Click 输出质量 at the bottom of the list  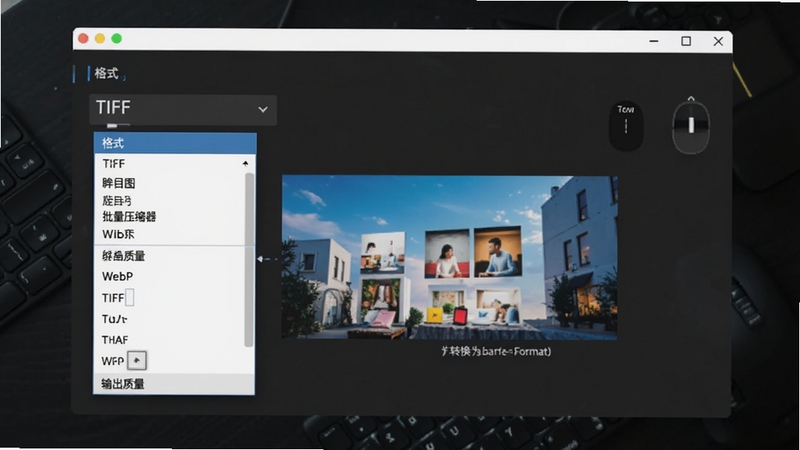coord(173,384)
